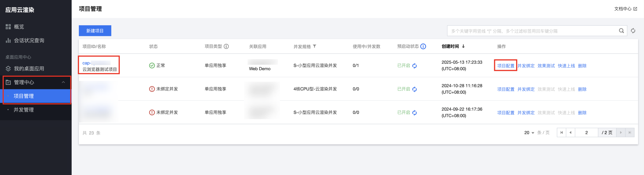Click the 并发规格 filter funnel icon

[x=315, y=46]
